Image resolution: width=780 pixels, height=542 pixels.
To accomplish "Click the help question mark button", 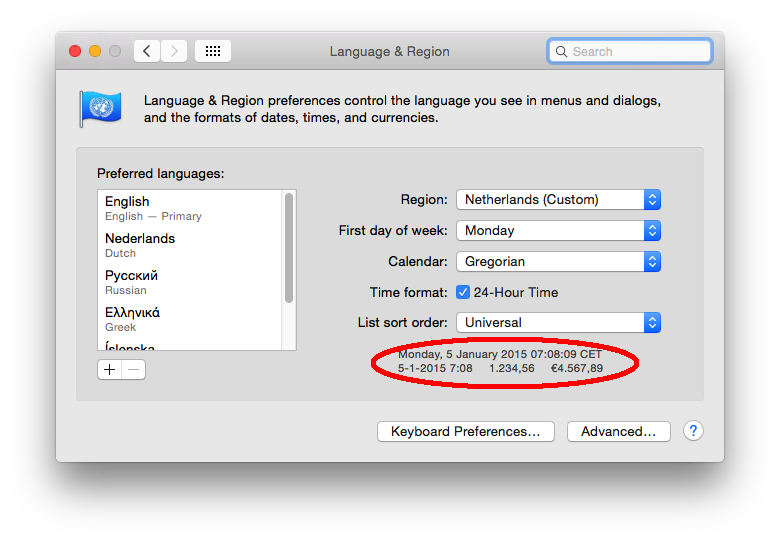I will click(693, 431).
